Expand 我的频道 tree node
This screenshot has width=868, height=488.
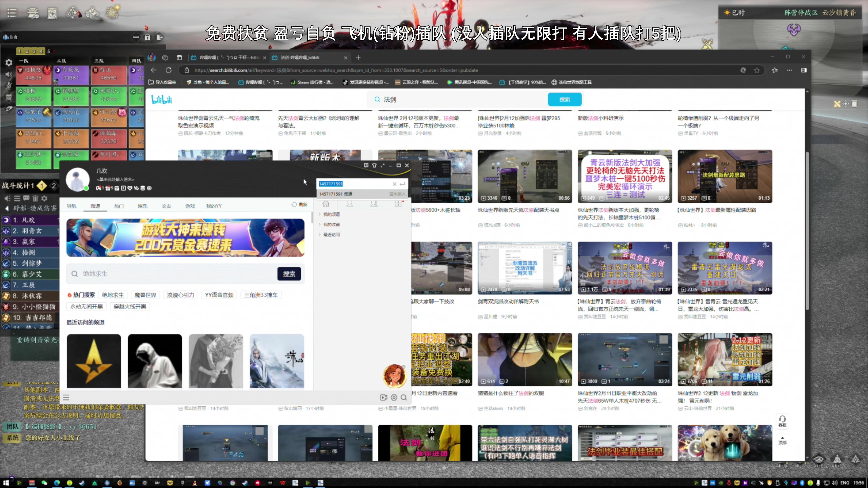[x=319, y=214]
